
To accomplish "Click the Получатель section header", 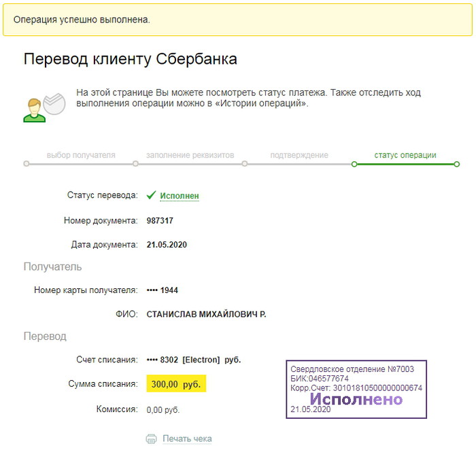I will (x=52, y=267).
